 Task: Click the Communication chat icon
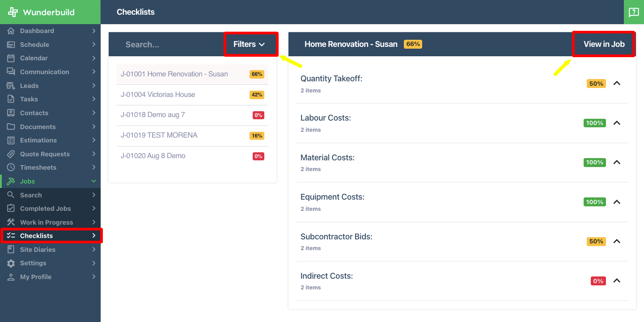[11, 72]
